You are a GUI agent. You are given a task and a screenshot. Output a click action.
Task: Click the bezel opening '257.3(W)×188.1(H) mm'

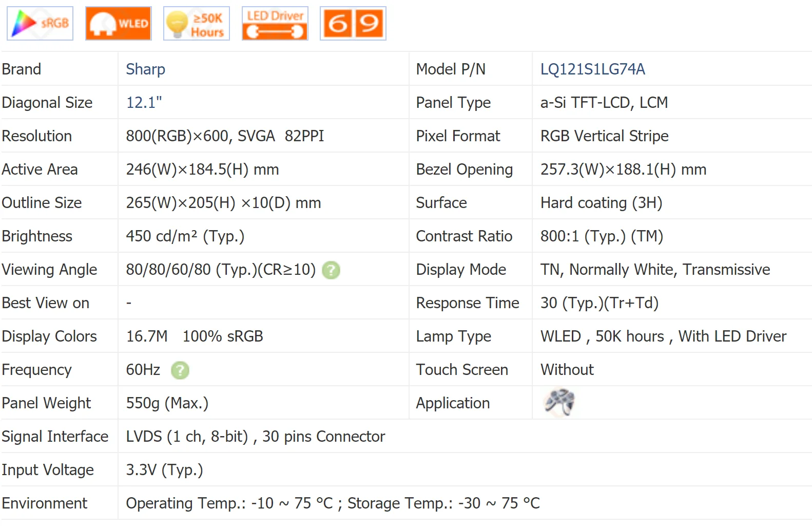pyautogui.click(x=624, y=170)
